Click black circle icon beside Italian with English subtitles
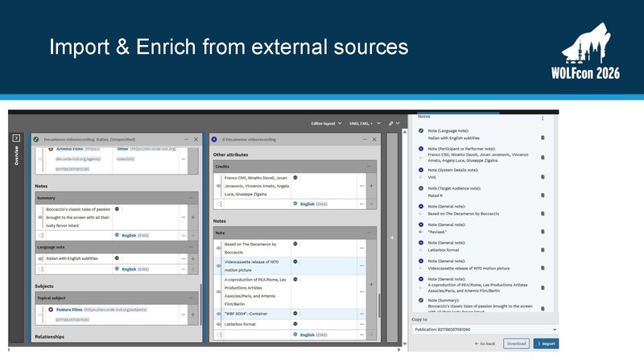 [117, 258]
